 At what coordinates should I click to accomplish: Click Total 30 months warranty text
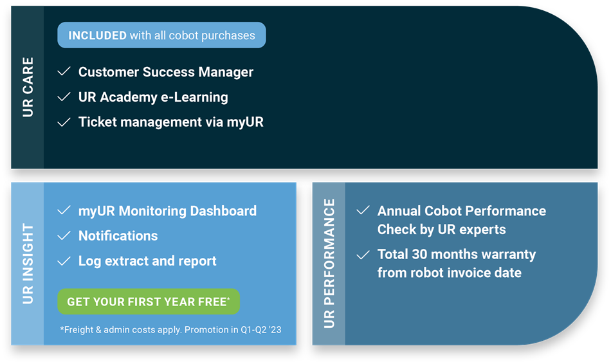click(457, 264)
